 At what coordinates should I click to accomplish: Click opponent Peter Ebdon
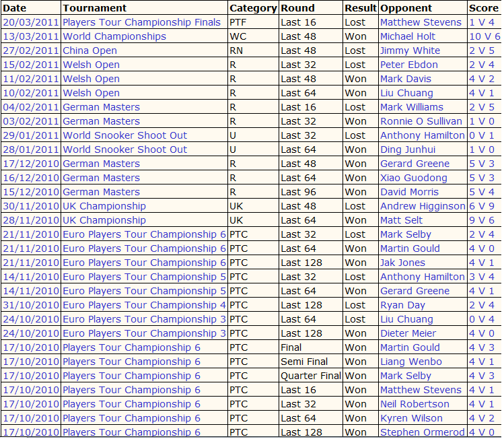point(409,65)
